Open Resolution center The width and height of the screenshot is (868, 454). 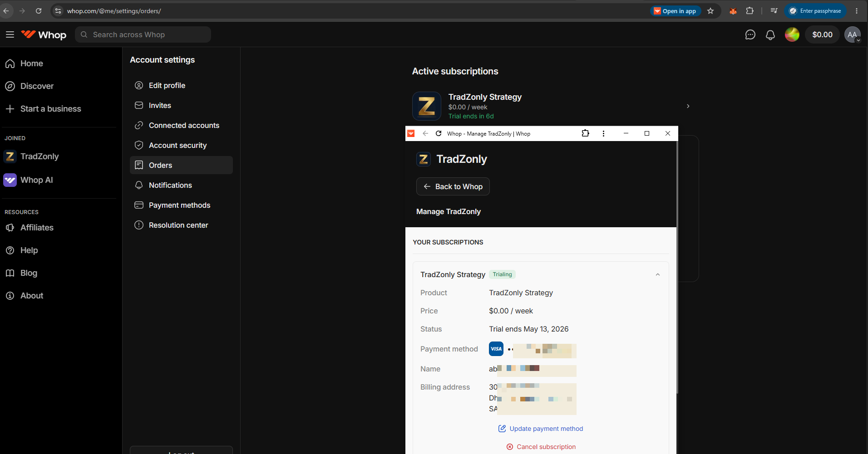[x=181, y=225]
